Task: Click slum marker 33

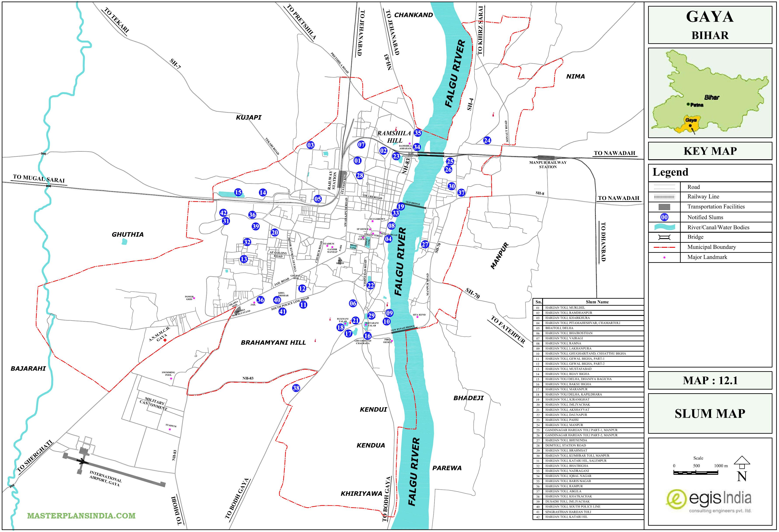Action: [x=396, y=213]
